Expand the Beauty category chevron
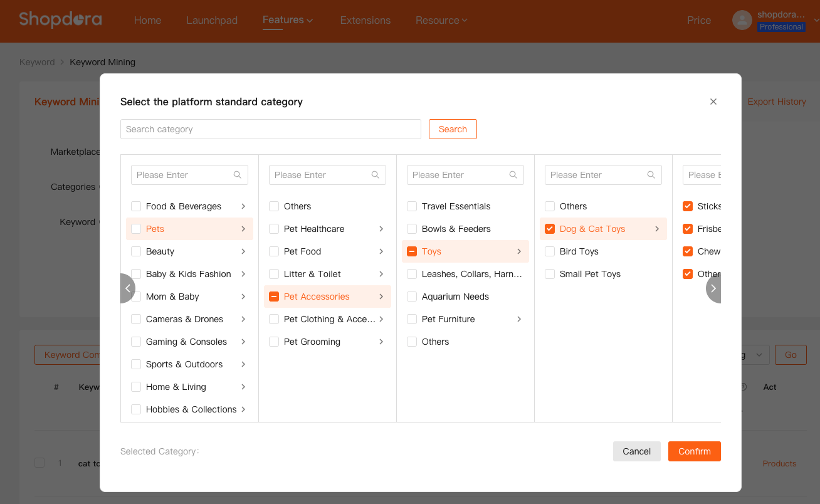 [x=243, y=251]
